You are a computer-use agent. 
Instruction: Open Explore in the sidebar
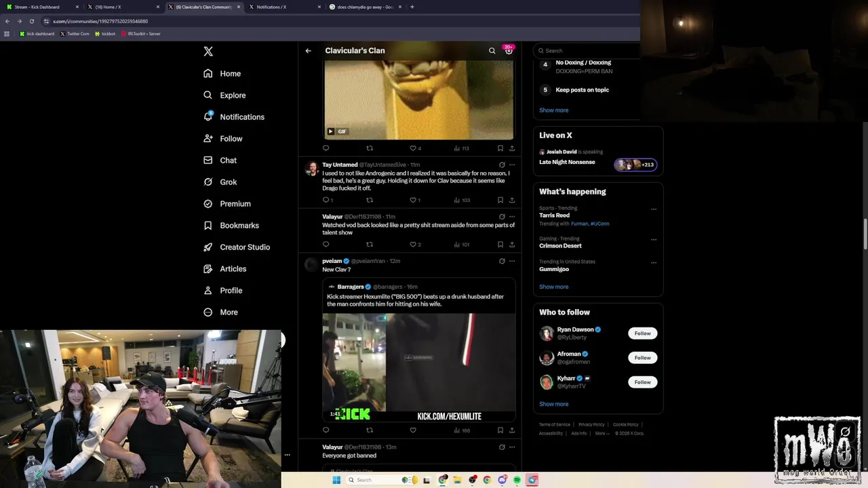tap(224, 95)
